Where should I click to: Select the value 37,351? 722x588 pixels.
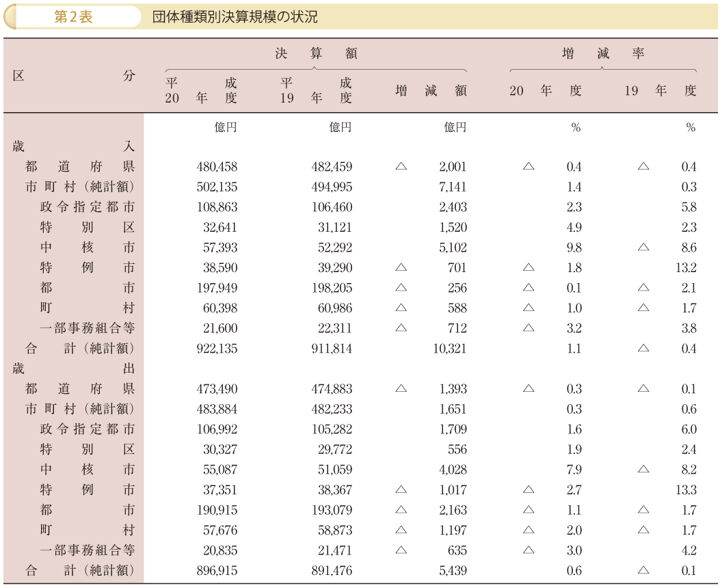220,490
